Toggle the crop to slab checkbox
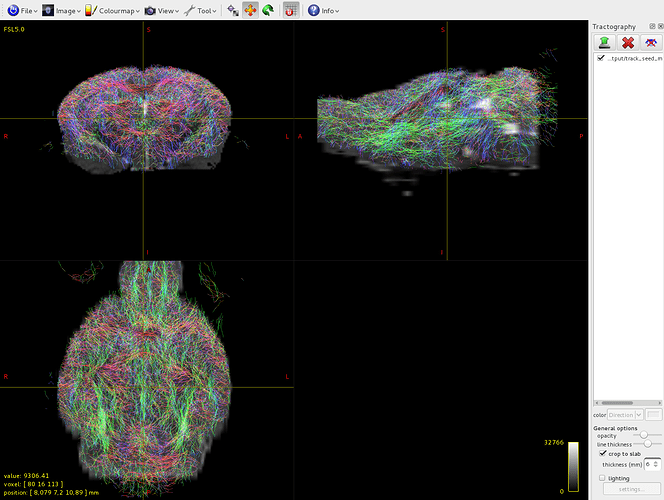Viewport: 664px width, 500px height. pos(603,453)
